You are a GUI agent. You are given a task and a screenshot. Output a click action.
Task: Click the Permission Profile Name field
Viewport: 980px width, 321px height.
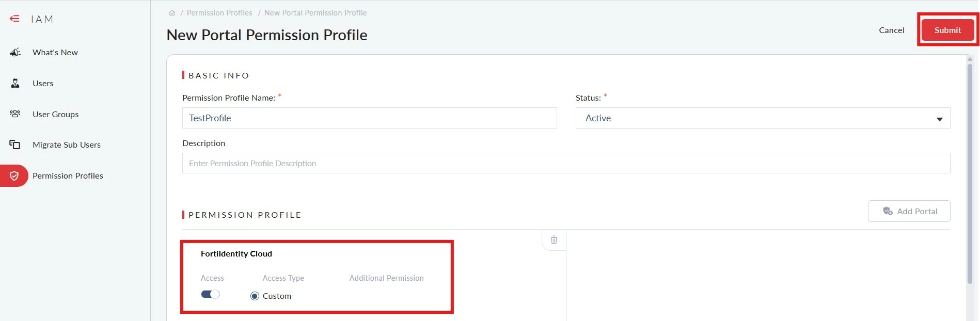click(370, 118)
